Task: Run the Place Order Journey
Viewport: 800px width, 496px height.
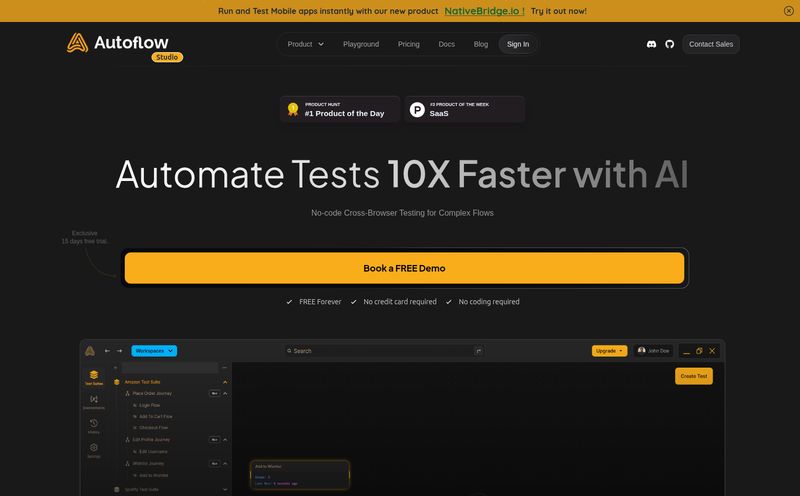Action: point(215,393)
